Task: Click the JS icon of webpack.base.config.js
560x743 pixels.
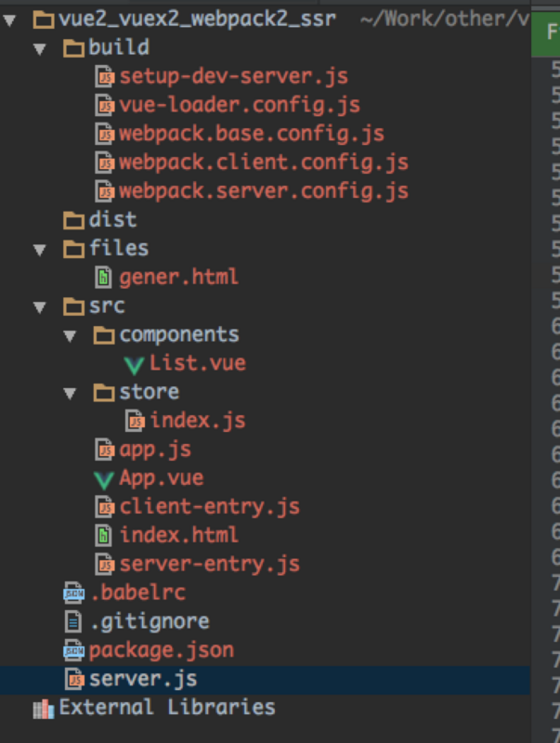Action: (x=105, y=134)
